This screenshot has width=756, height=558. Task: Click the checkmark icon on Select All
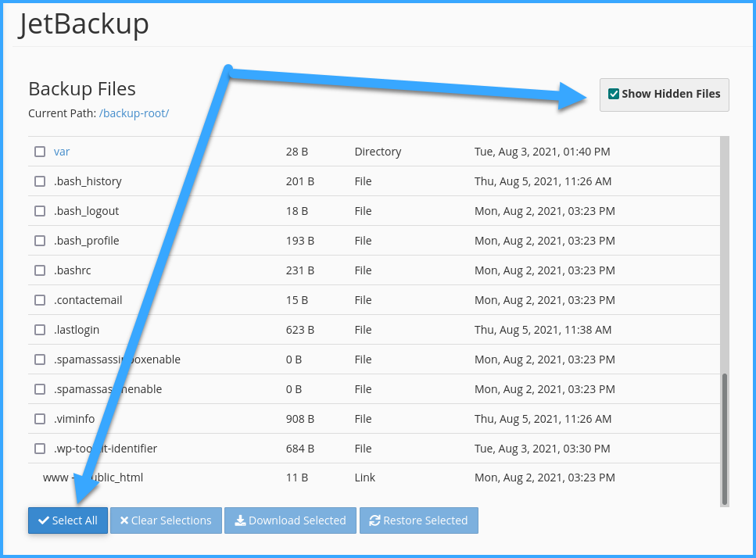tap(44, 520)
